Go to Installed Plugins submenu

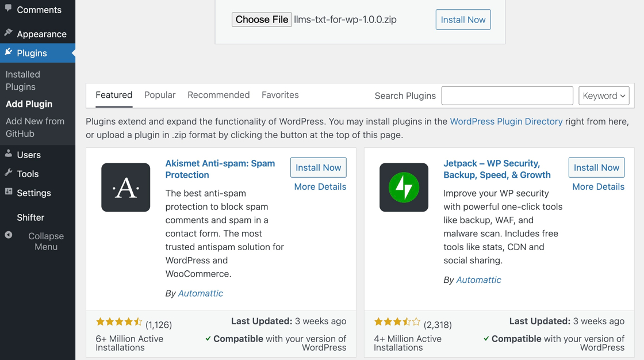coord(23,81)
